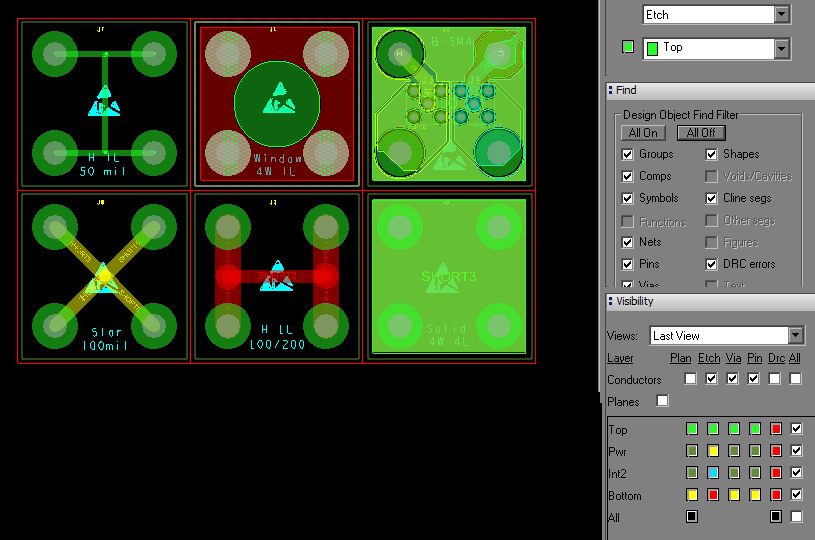The image size is (815, 540).
Task: Click the red Top Drc color swatch
Action: (775, 429)
